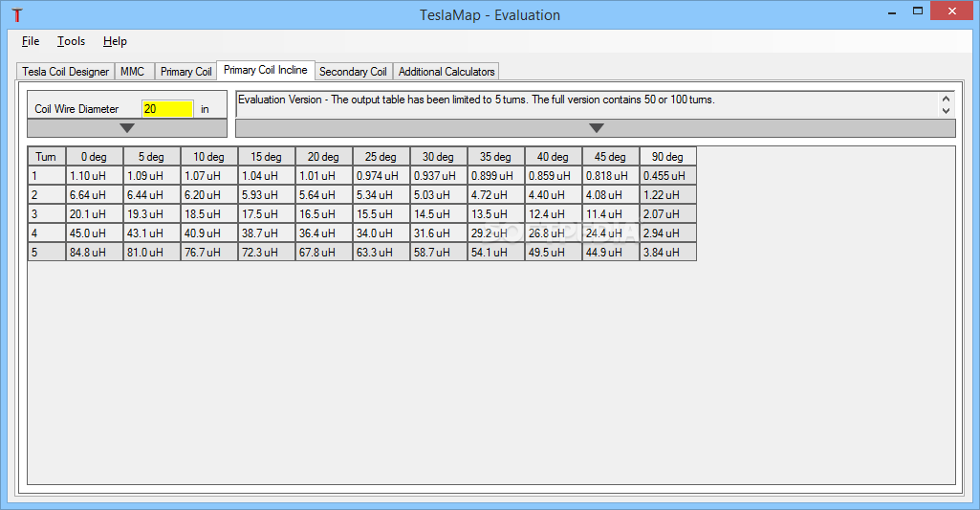
Task: Select the 43.1 uH cell
Action: point(152,233)
